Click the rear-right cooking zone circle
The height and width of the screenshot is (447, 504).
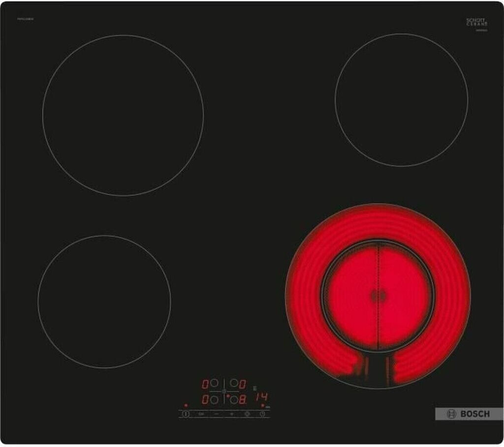(401, 100)
